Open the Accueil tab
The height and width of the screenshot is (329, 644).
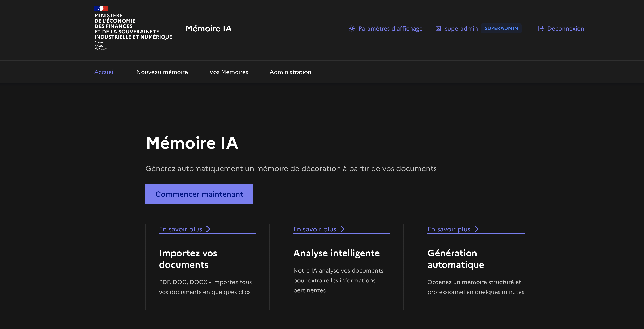[104, 72]
